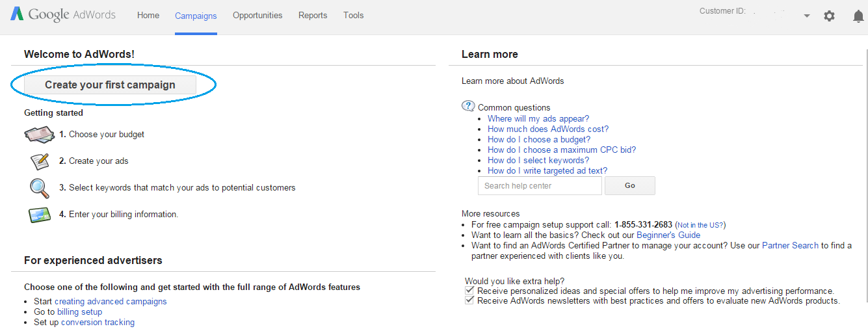Click the credit card billing icon
Viewport: 868px width, 331px height.
point(40,215)
